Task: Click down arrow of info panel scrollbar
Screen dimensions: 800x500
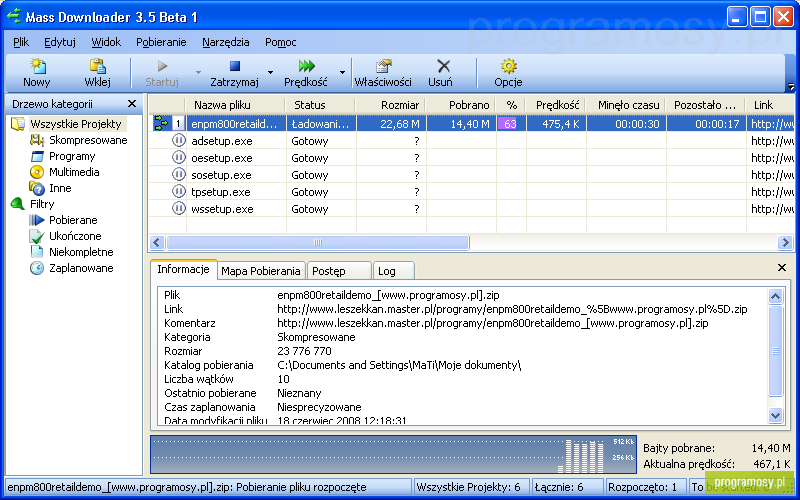Action: coord(775,415)
